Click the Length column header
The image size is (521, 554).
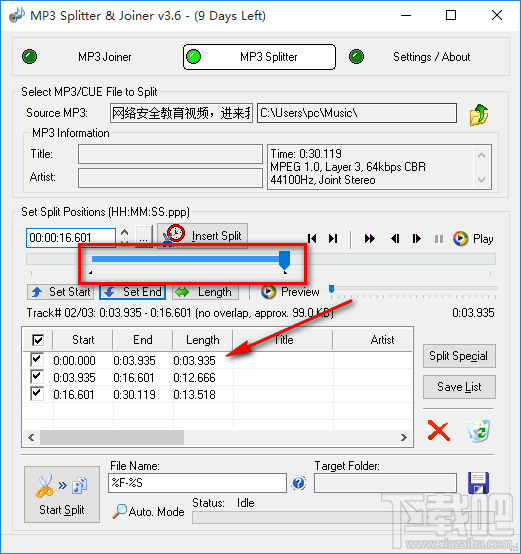[203, 340]
